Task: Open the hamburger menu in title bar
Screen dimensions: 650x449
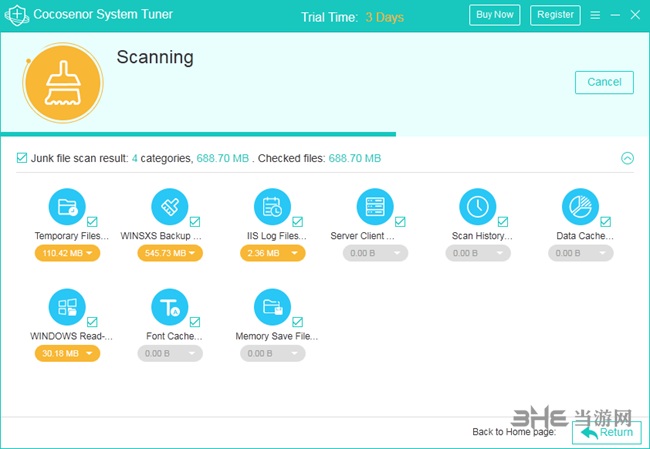Action: [595, 15]
